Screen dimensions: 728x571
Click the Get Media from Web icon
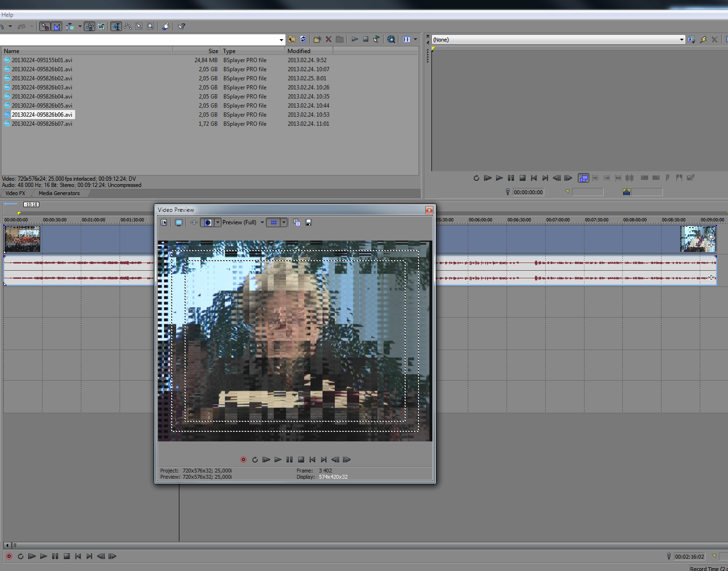tap(391, 39)
